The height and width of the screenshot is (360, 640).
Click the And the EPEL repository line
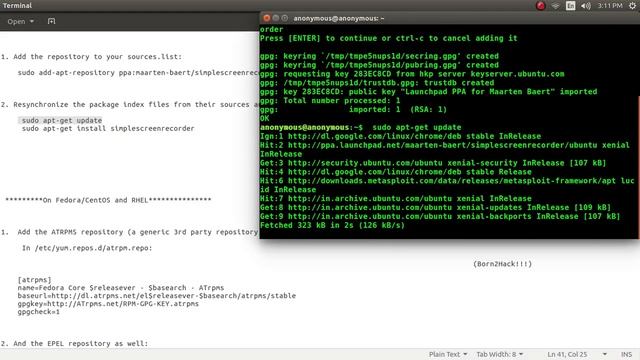click(74, 344)
